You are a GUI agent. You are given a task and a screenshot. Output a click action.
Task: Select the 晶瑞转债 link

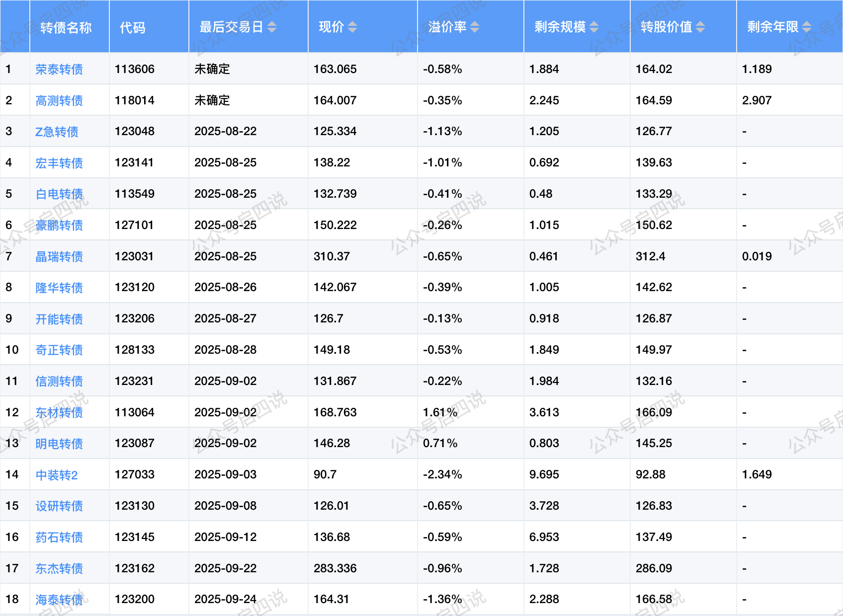coord(59,256)
